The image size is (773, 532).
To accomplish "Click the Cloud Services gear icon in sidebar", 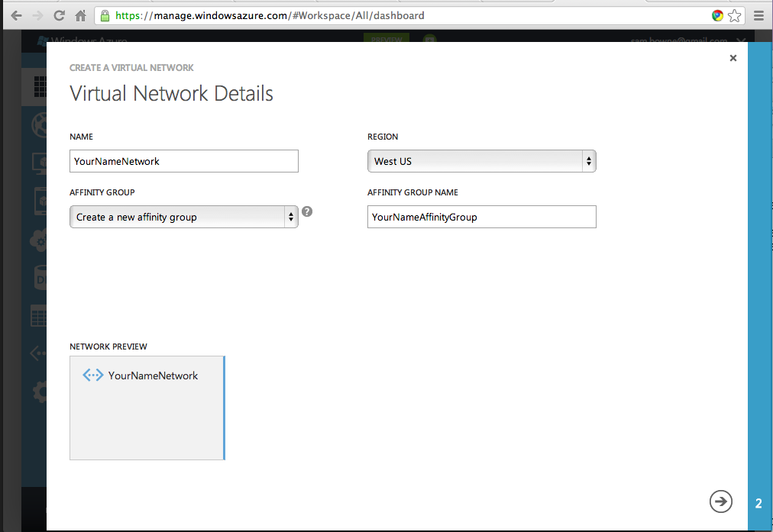I will coord(38,240).
